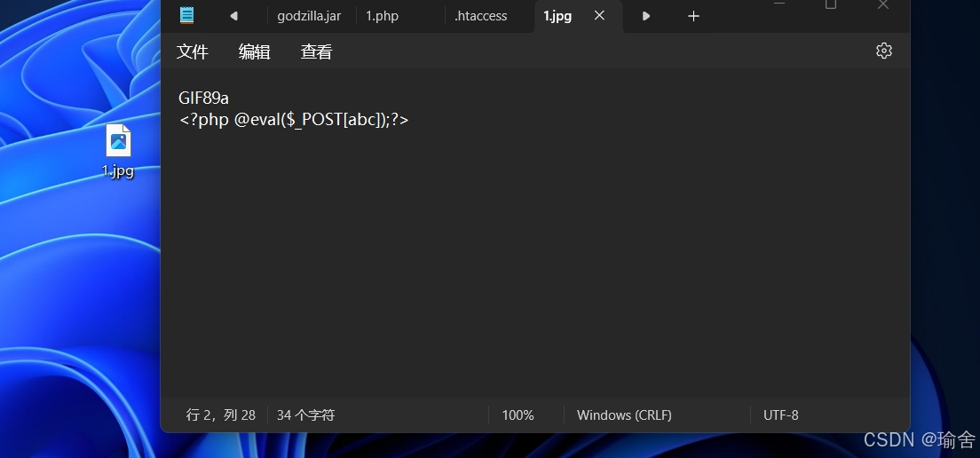980x458 pixels.
Task: Open the 查看 menu
Action: tap(316, 51)
